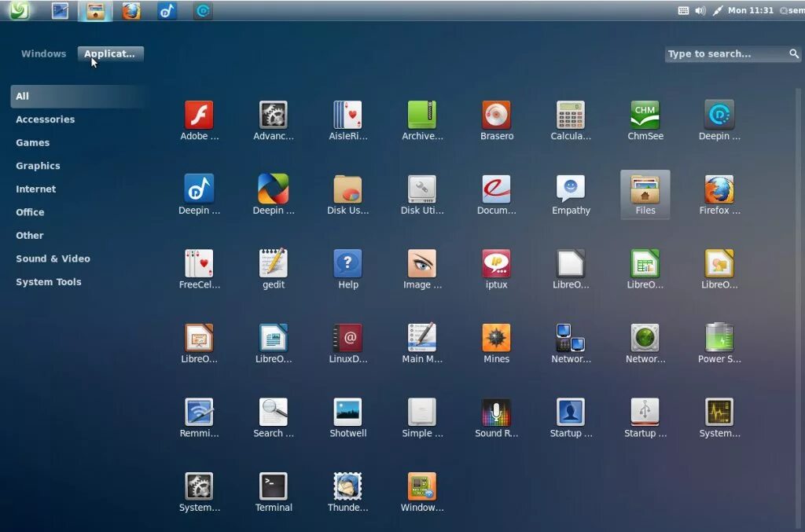Show the Office category
The height and width of the screenshot is (532, 805).
[x=30, y=212]
